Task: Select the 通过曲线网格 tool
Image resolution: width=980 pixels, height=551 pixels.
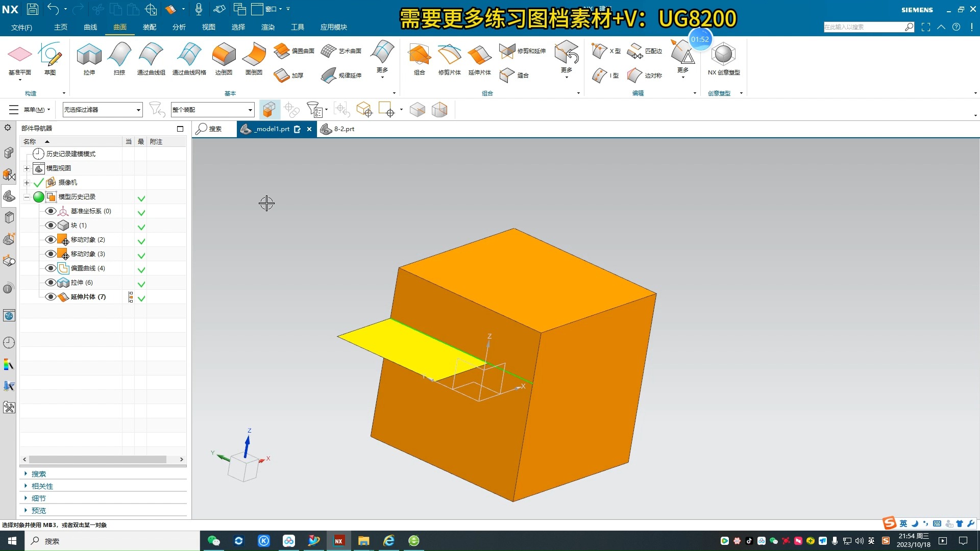Action: click(189, 59)
